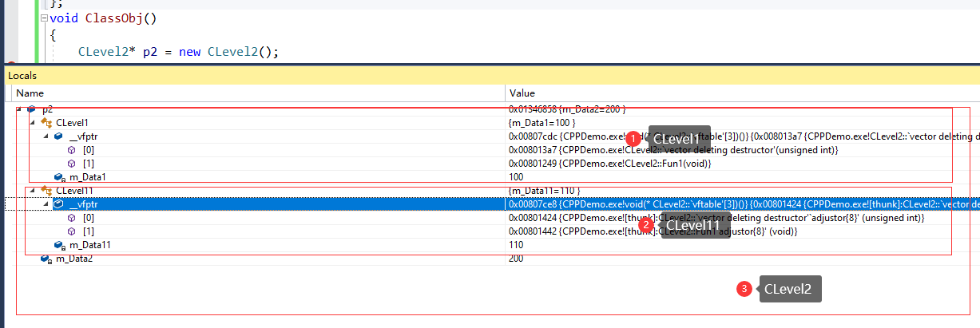
Task: Click the value 0x01346858 {m_Data2=200 }
Action: click(x=567, y=109)
